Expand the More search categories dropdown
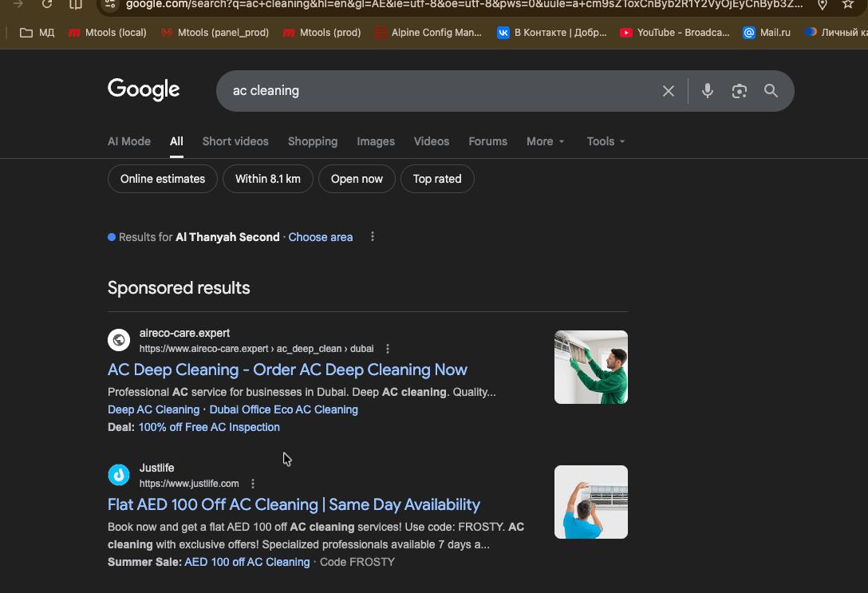The width and height of the screenshot is (868, 593). tap(545, 141)
